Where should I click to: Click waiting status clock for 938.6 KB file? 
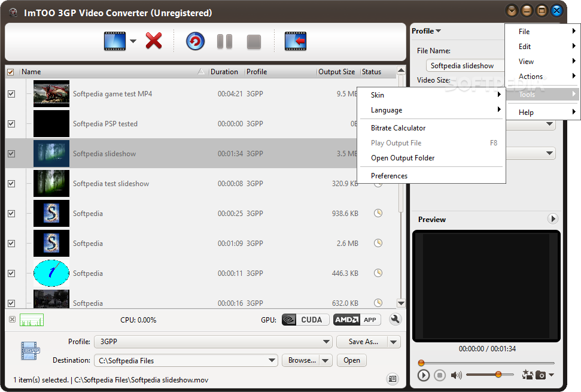(x=378, y=213)
